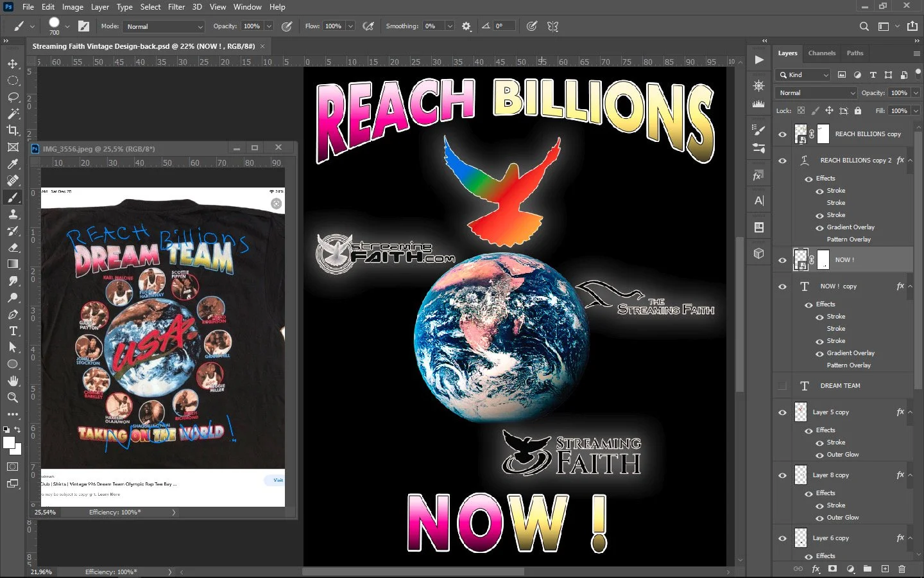Open the Histogram panel icon

click(x=759, y=103)
